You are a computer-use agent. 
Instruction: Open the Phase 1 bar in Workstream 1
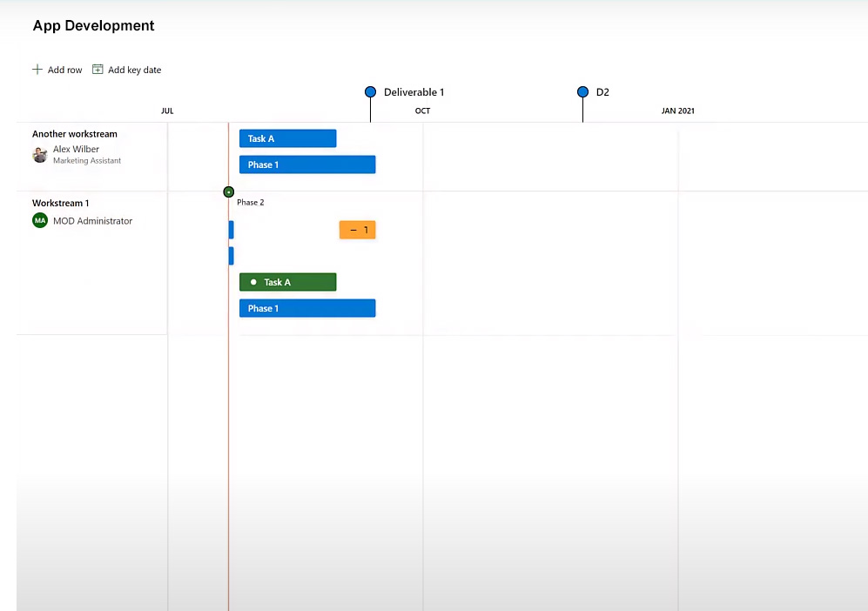pyautogui.click(x=306, y=308)
